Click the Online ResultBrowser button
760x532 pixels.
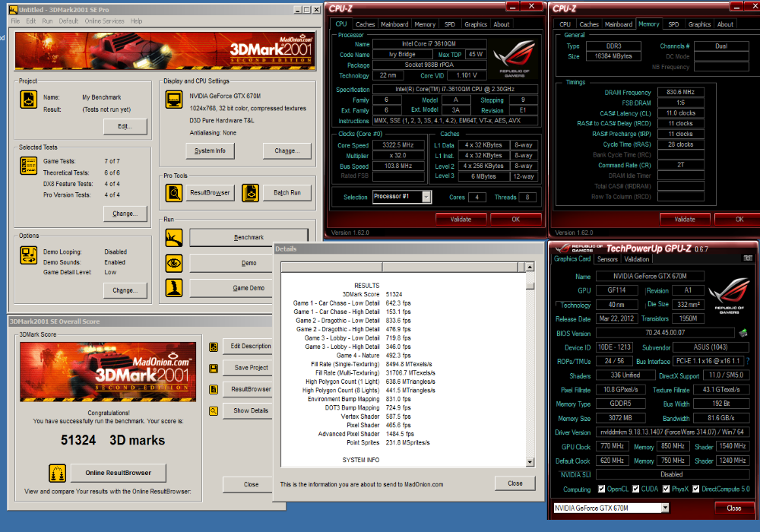[x=119, y=473]
